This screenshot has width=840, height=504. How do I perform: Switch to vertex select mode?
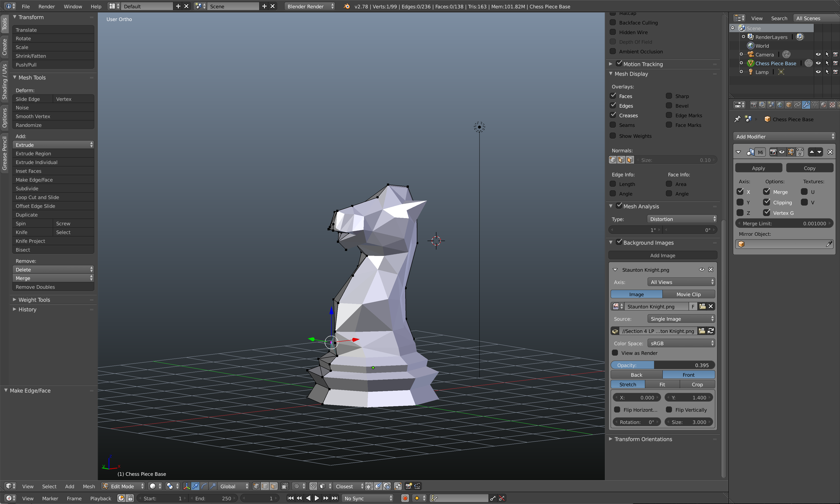256,486
